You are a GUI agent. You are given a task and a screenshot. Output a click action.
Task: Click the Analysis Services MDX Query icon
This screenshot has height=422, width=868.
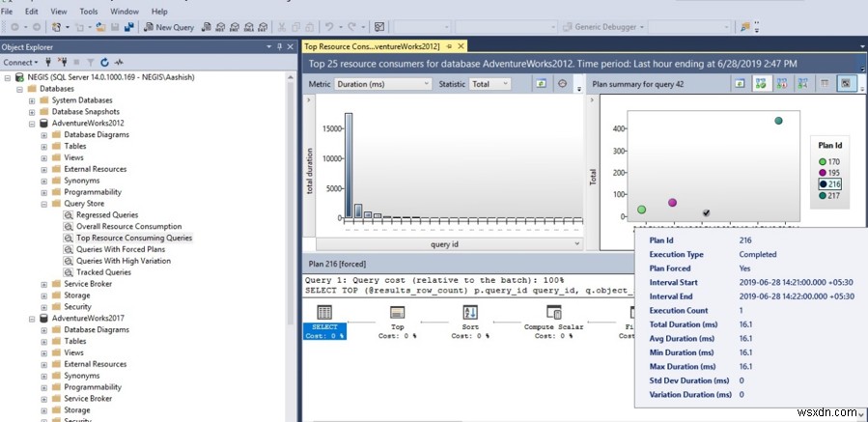(x=220, y=27)
